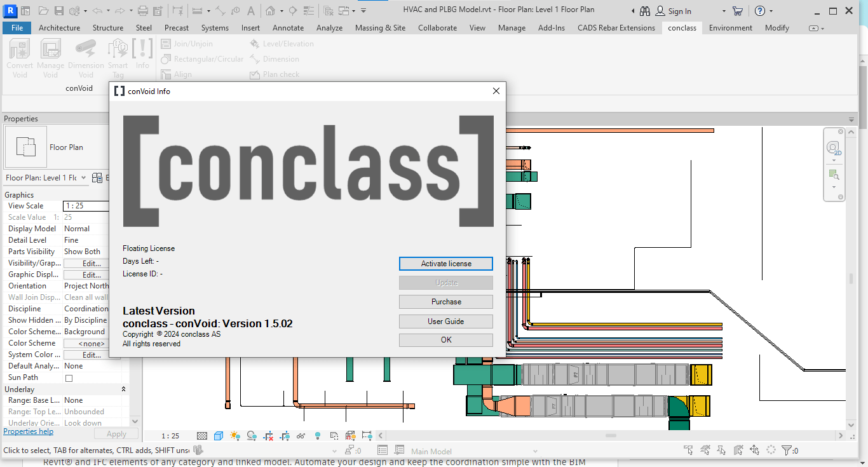Image resolution: width=868 pixels, height=467 pixels.
Task: Switch to the Collaborate ribbon tab
Action: pos(437,28)
